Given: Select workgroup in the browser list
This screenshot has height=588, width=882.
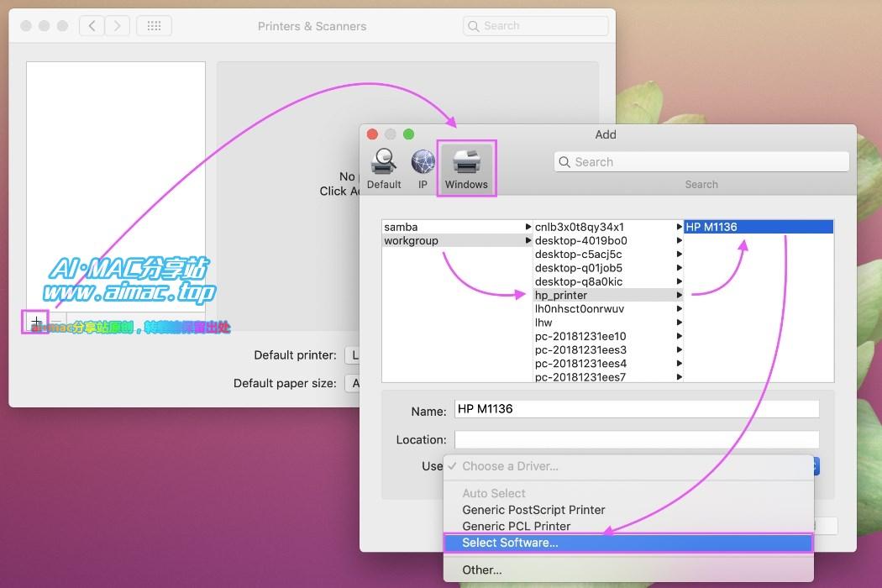Looking at the screenshot, I should click(x=457, y=241).
